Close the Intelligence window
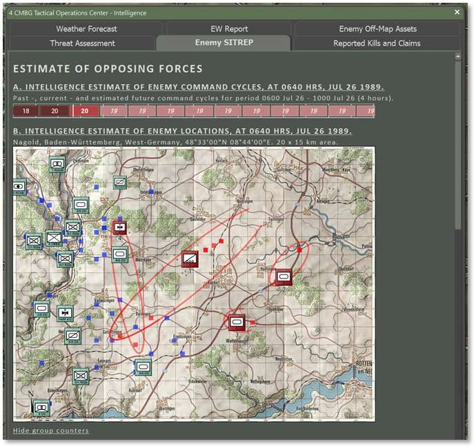The width and height of the screenshot is (476, 448). pos(457,12)
